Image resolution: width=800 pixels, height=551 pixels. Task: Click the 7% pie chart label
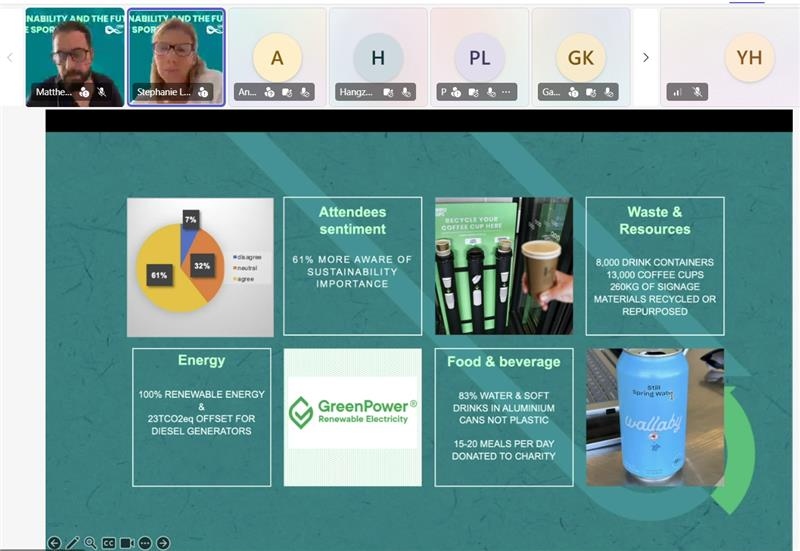click(x=191, y=219)
